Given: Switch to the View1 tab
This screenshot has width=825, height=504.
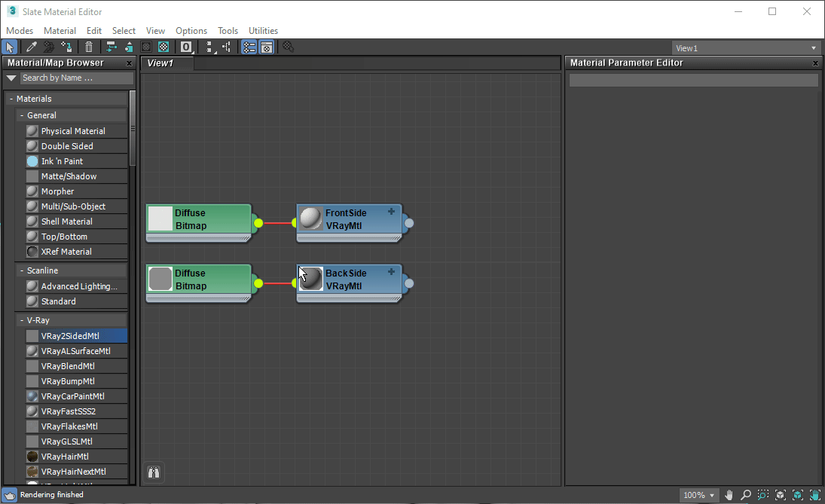Looking at the screenshot, I should [x=160, y=63].
